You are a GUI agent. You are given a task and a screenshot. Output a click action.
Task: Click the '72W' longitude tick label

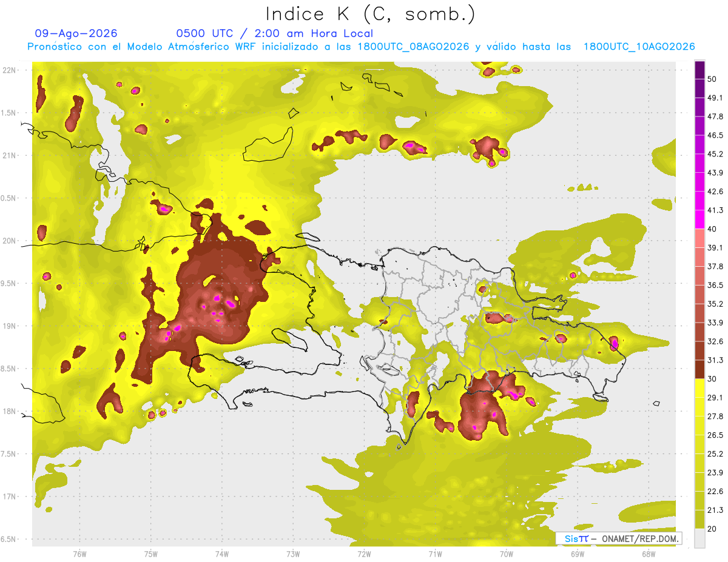pyautogui.click(x=364, y=554)
